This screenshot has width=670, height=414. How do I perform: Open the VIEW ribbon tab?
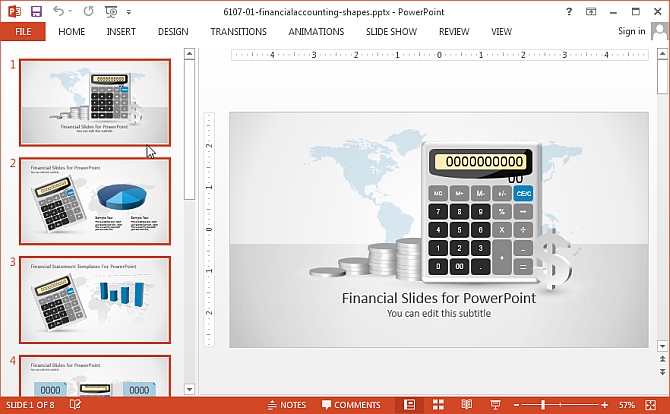501,32
